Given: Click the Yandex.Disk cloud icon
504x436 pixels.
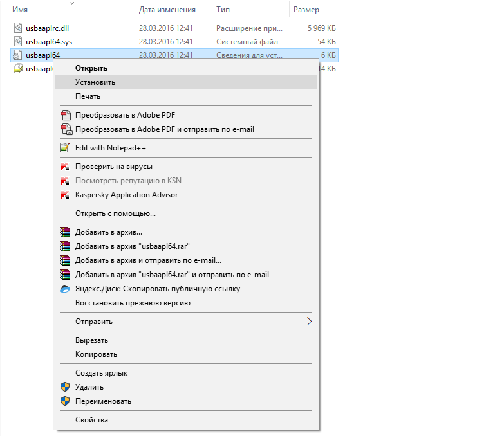Looking at the screenshot, I should pyautogui.click(x=64, y=289).
